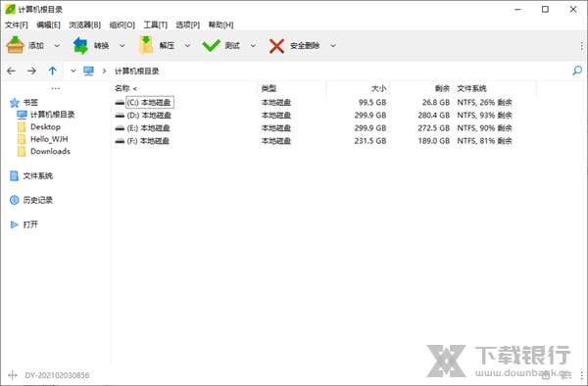Select the (E:) 本地磁盘 name
Image resolution: width=588 pixels, height=386 pixels.
pos(149,127)
